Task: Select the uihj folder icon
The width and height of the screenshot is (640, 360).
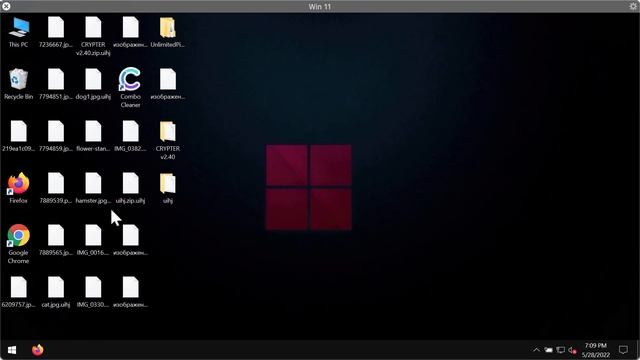Action: click(167, 189)
